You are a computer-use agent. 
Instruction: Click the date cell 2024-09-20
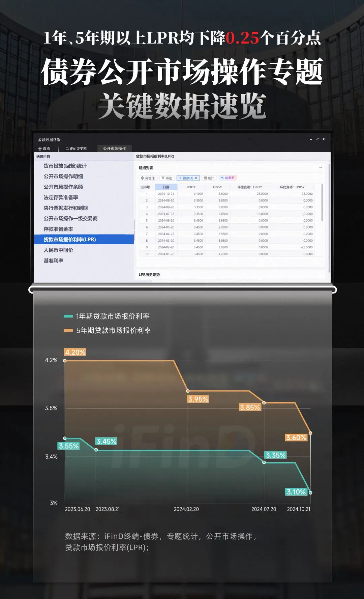(x=166, y=200)
